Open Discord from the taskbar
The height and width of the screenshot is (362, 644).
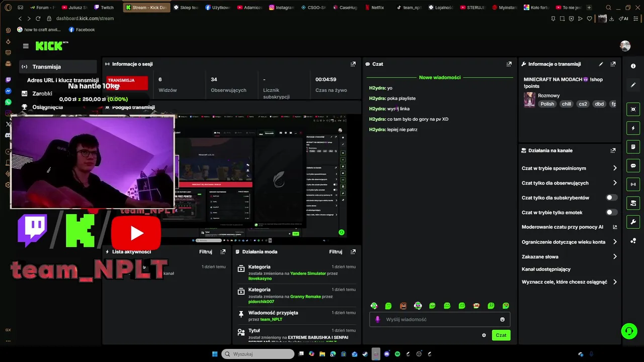pos(387,354)
